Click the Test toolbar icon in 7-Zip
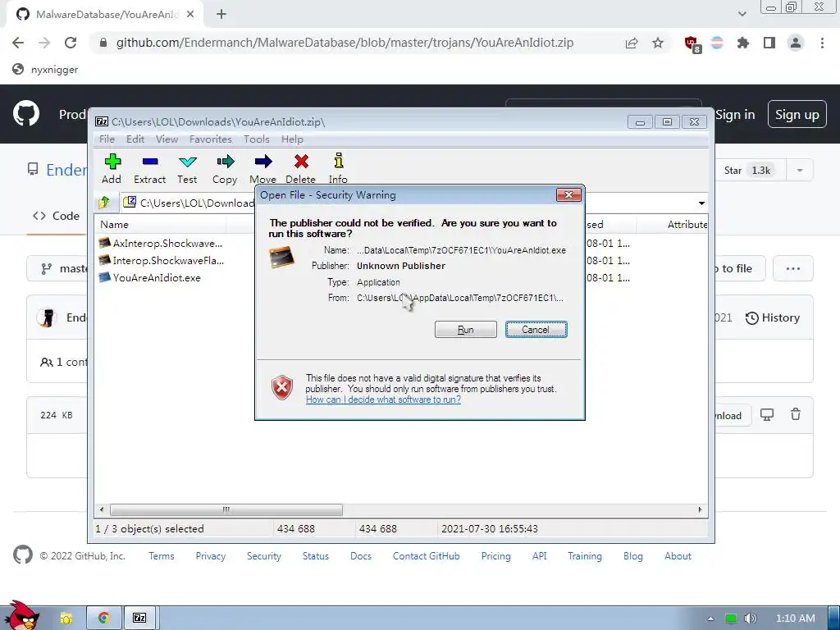 (x=187, y=169)
